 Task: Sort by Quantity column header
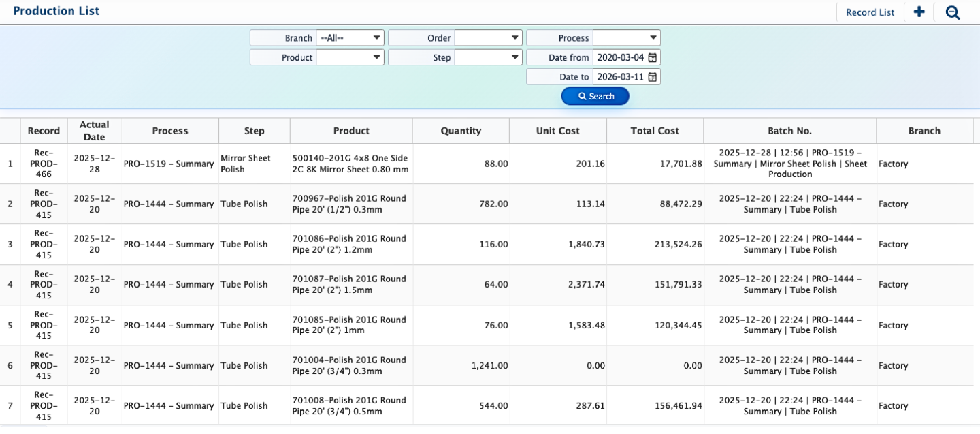point(461,131)
